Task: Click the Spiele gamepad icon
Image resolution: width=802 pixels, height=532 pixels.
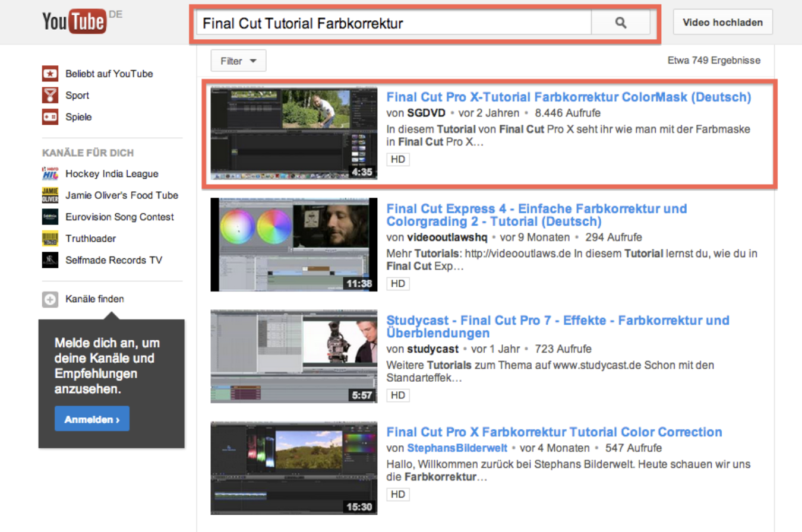Action: tap(50, 117)
